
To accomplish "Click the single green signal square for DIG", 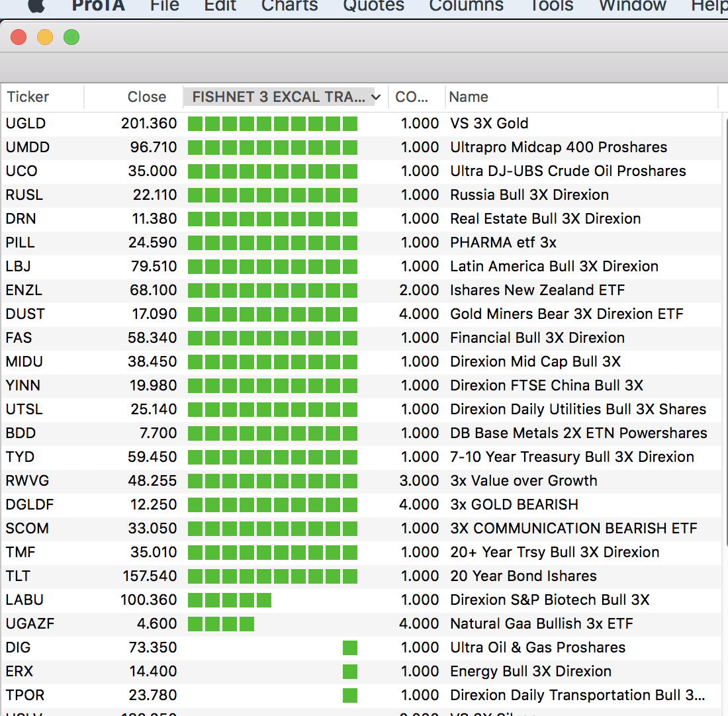I will click(x=350, y=648).
